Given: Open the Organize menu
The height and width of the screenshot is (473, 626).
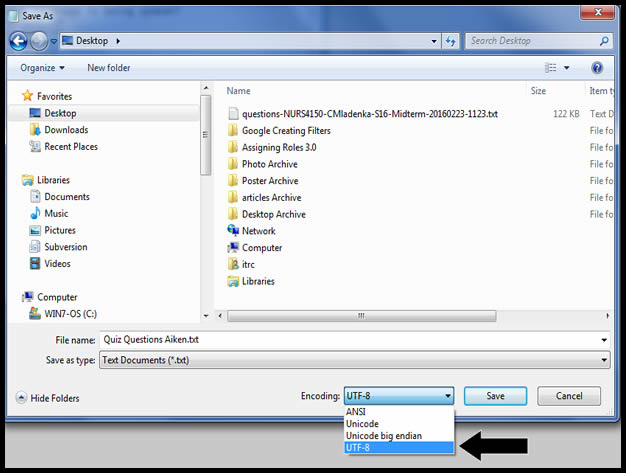Looking at the screenshot, I should click(42, 68).
